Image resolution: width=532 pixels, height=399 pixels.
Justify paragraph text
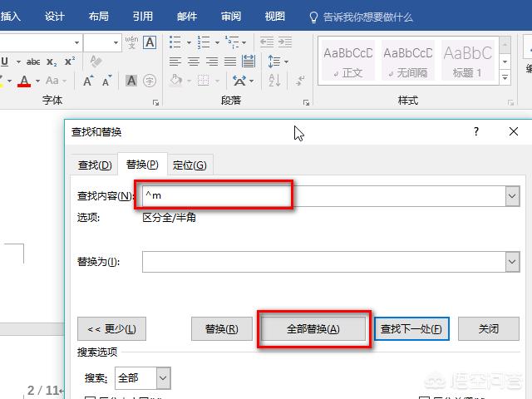click(x=230, y=62)
